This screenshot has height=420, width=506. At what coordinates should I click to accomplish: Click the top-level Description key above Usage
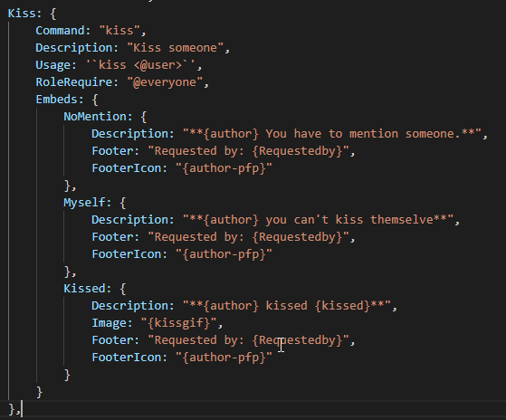[x=73, y=48]
